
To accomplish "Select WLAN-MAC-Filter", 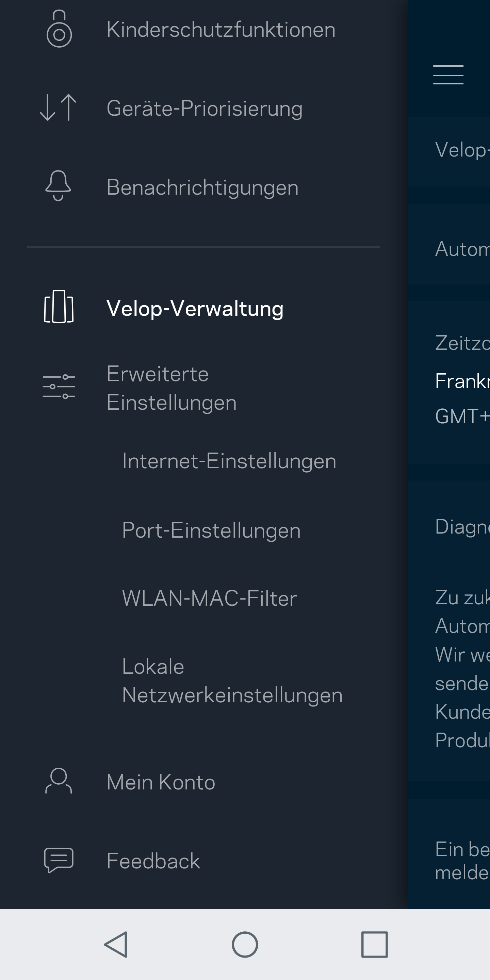I will point(209,598).
